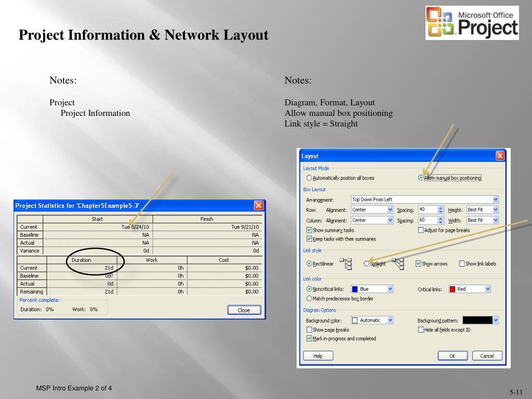
Task: Toggle Show arrows checkbox
Action: coord(418,263)
